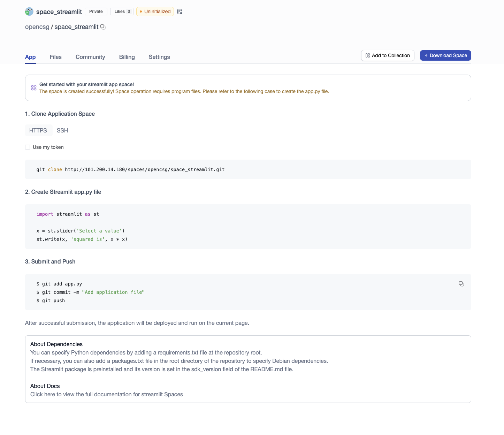Click the Uninitialized status badge
The image size is (504, 435).
pos(155,12)
